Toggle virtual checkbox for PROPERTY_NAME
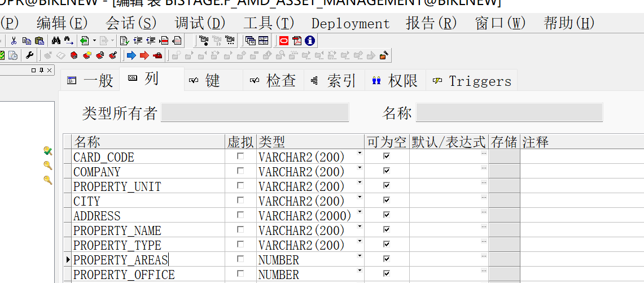 240,229
